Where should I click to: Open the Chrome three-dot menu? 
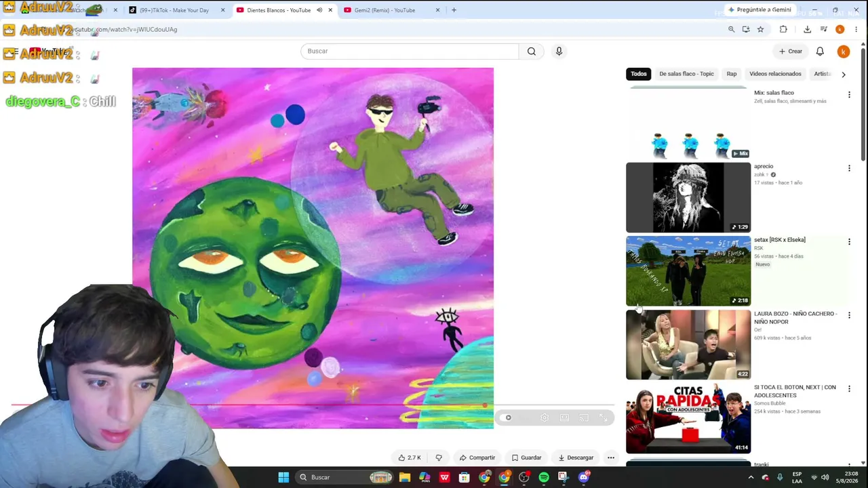pos(856,29)
